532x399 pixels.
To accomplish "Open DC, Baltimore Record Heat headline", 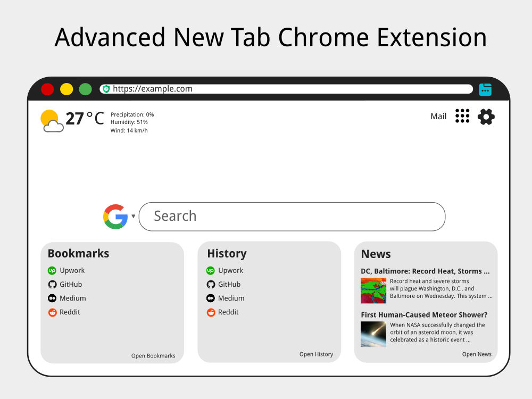I will pos(425,271).
